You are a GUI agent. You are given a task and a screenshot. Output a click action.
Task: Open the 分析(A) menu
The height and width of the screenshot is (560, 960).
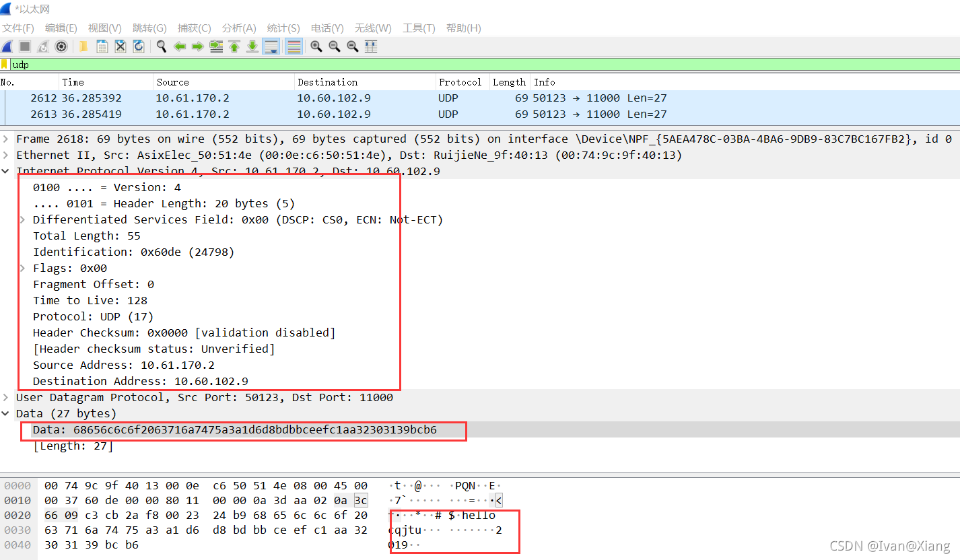239,28
